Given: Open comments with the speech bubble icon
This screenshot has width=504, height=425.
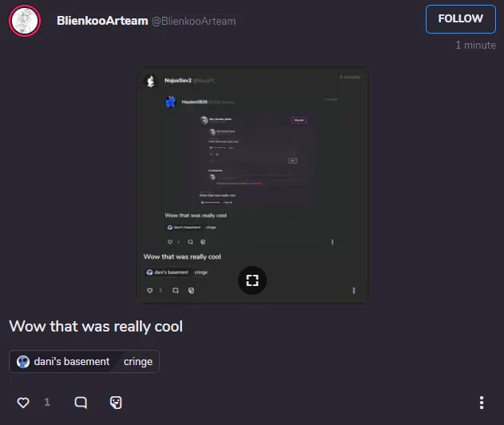Looking at the screenshot, I should (x=81, y=403).
